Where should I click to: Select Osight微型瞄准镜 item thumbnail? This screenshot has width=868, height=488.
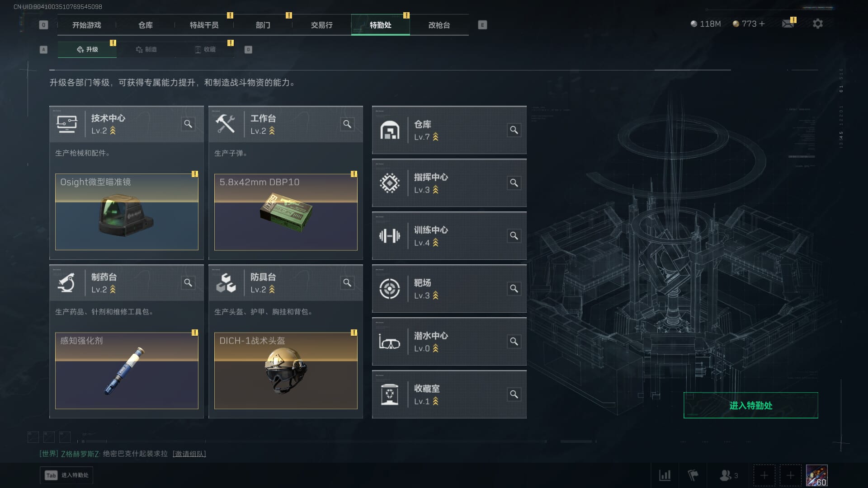pyautogui.click(x=127, y=212)
